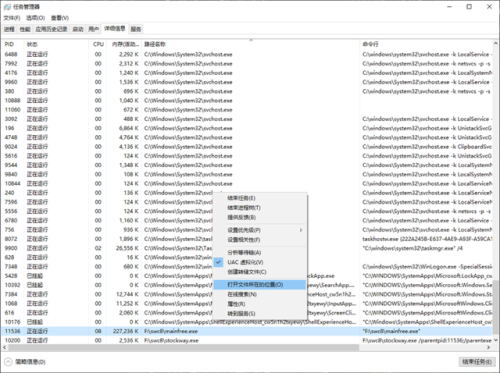Click the Task Manager title bar icon

click(x=7, y=7)
